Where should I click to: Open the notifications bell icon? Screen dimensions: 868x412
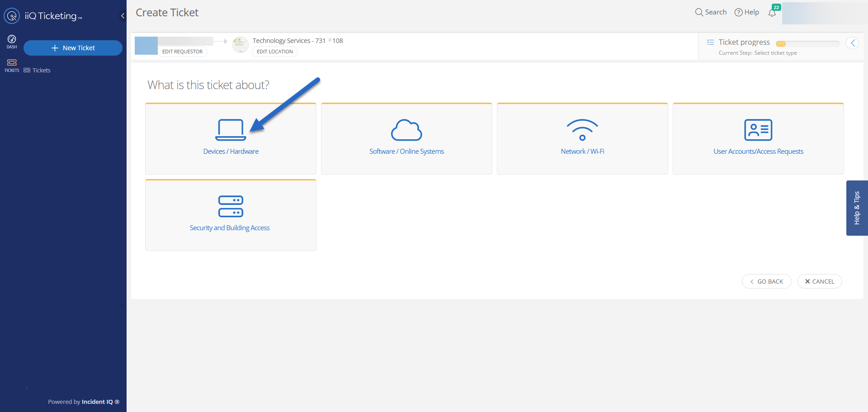point(772,13)
